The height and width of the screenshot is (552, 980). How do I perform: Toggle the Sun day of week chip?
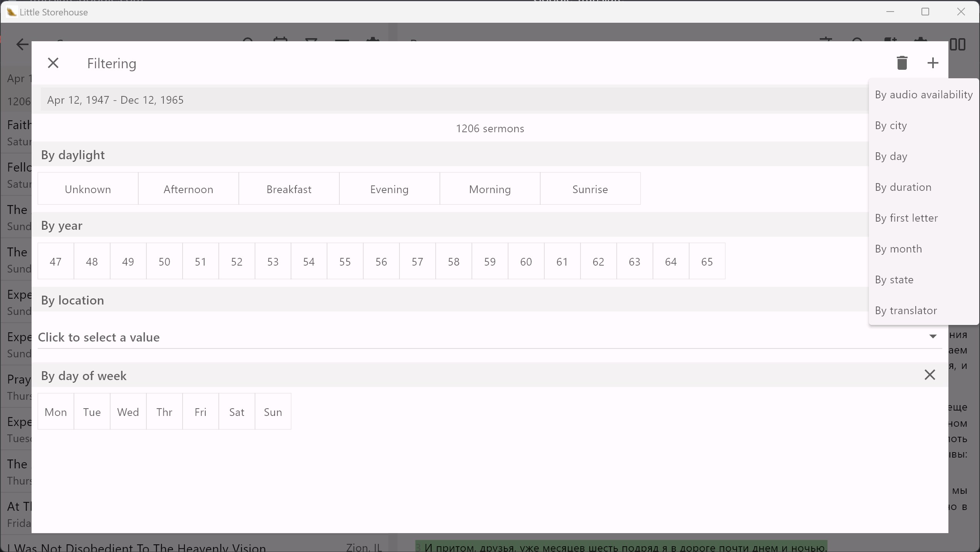pos(273,412)
